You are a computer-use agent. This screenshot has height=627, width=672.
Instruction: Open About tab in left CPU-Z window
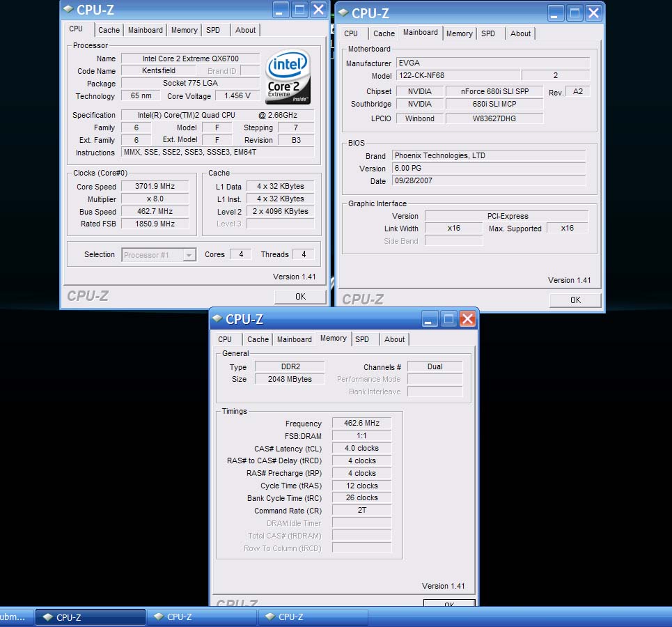coord(246,30)
